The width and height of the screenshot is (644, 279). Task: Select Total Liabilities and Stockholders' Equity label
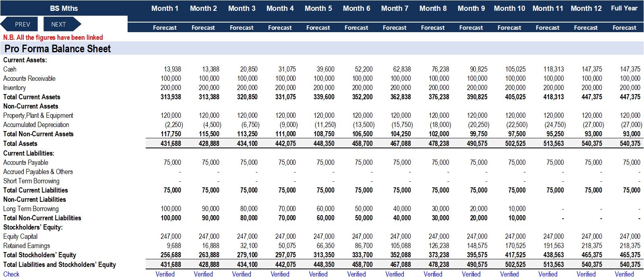coord(60,265)
